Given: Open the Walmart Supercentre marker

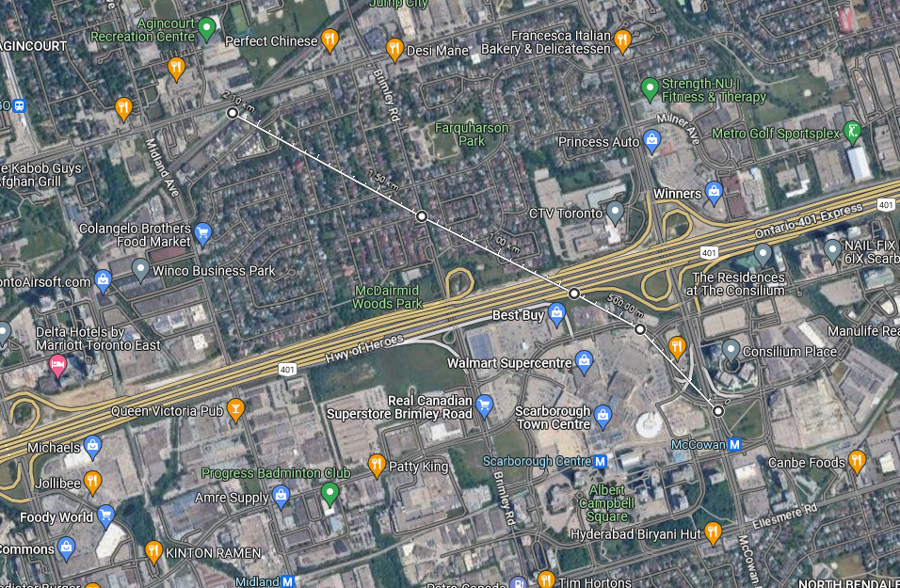Looking at the screenshot, I should pos(584,362).
